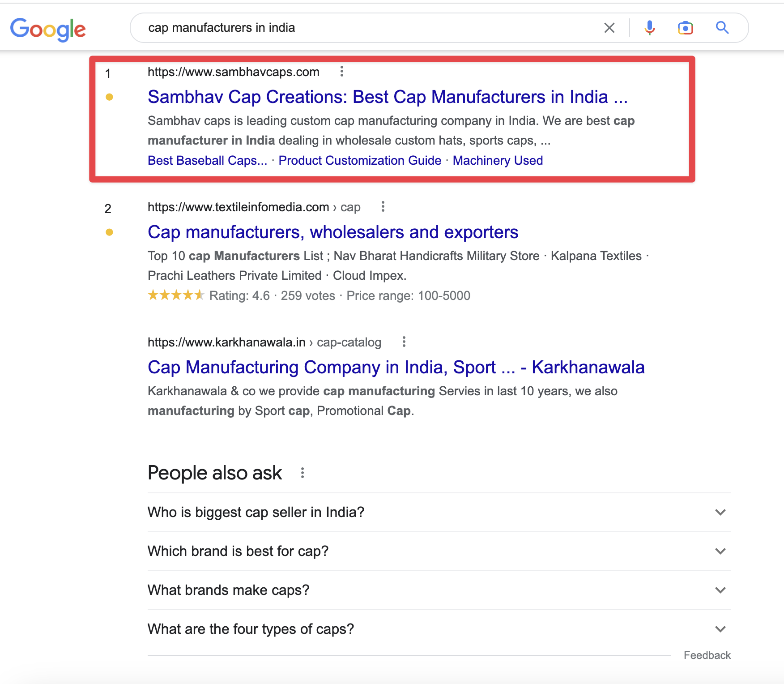784x684 pixels.
Task: Open "Cap manufacturers, wholesalers and exporters" result
Action: 333,232
